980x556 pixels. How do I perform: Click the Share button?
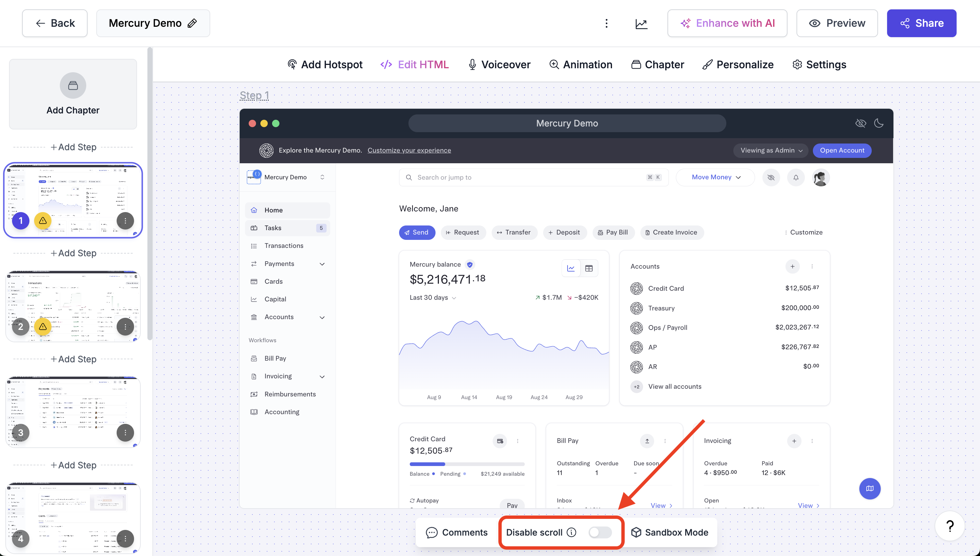coord(921,23)
